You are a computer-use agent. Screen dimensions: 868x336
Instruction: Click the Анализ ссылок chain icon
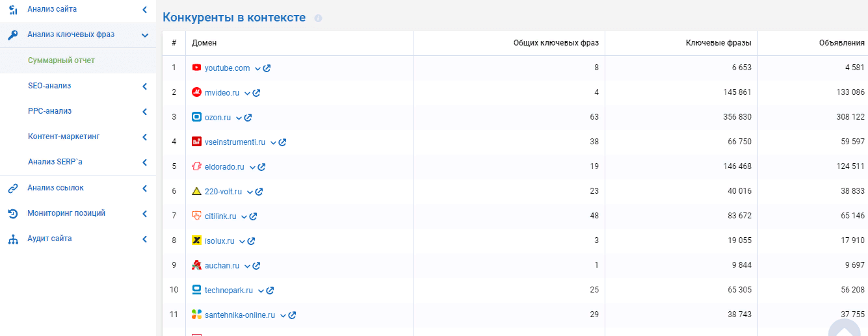click(12, 188)
